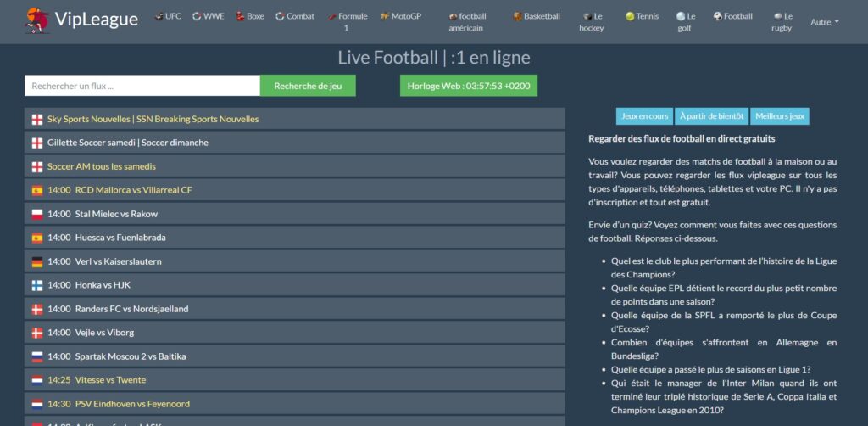Click England flag beside Soccer AM
868x426 pixels.
tap(37, 166)
